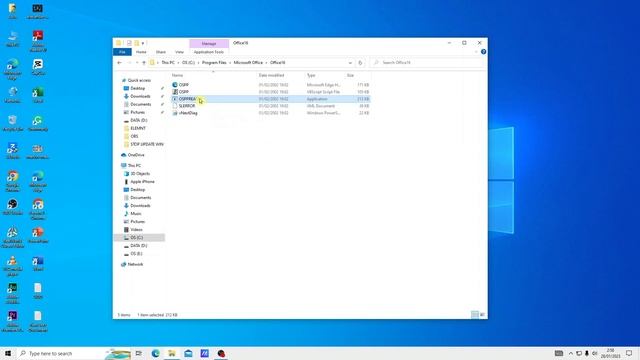This screenshot has height=360, width=640.
Task: Open the VLC media player shortcut
Action: pyautogui.click(x=13, y=265)
